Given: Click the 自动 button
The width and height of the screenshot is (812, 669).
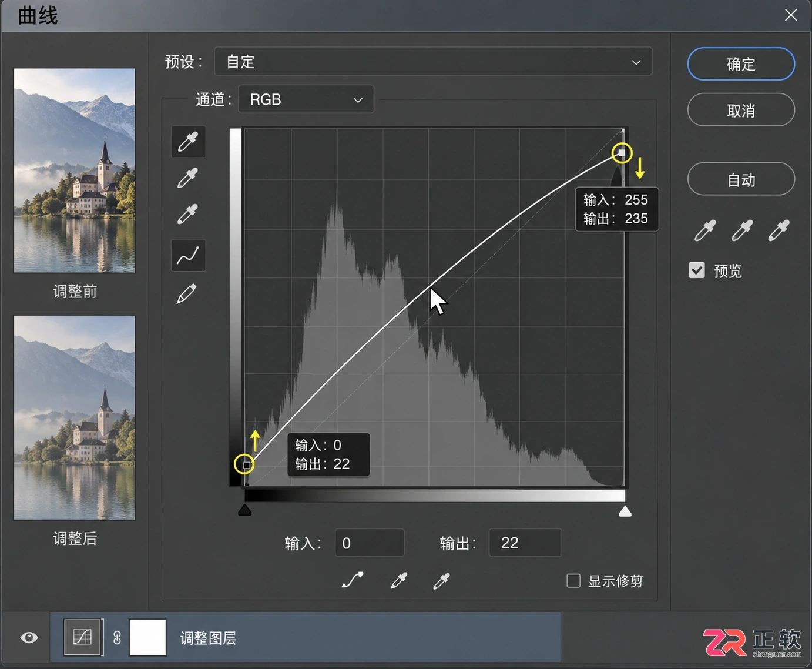Looking at the screenshot, I should (741, 179).
